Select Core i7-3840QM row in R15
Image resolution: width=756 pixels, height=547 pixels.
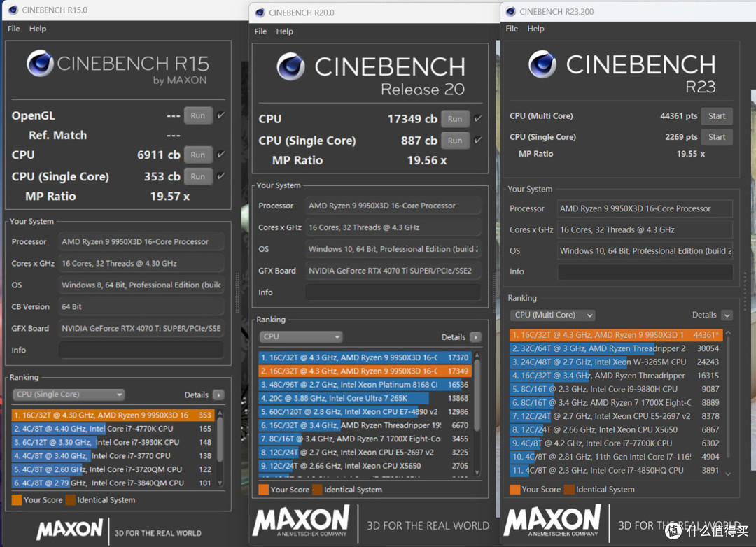pos(112,483)
